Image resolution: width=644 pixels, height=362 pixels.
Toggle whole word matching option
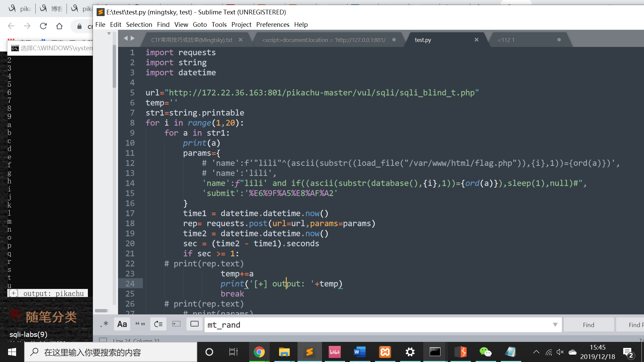[x=140, y=324]
